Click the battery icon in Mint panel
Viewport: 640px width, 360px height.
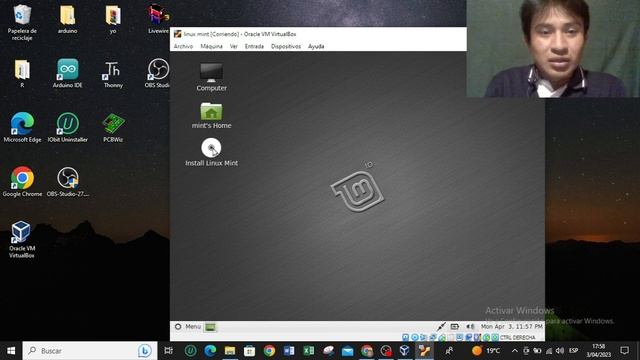click(455, 327)
